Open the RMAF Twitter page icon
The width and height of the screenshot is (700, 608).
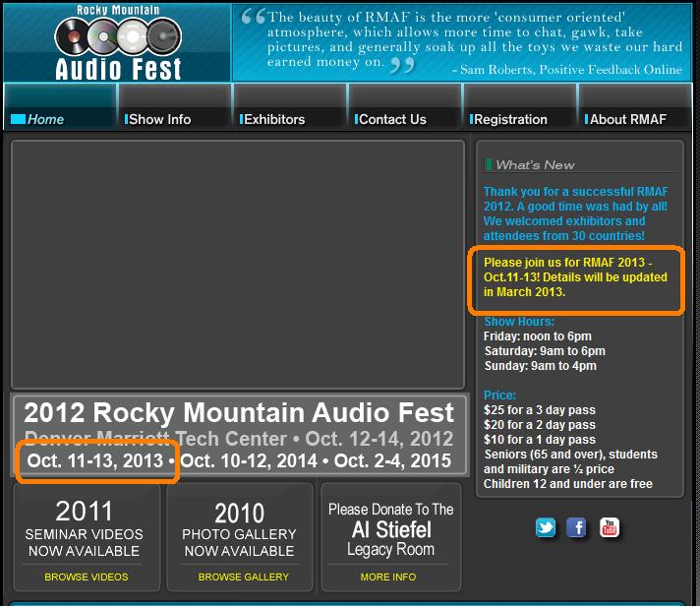tap(546, 528)
